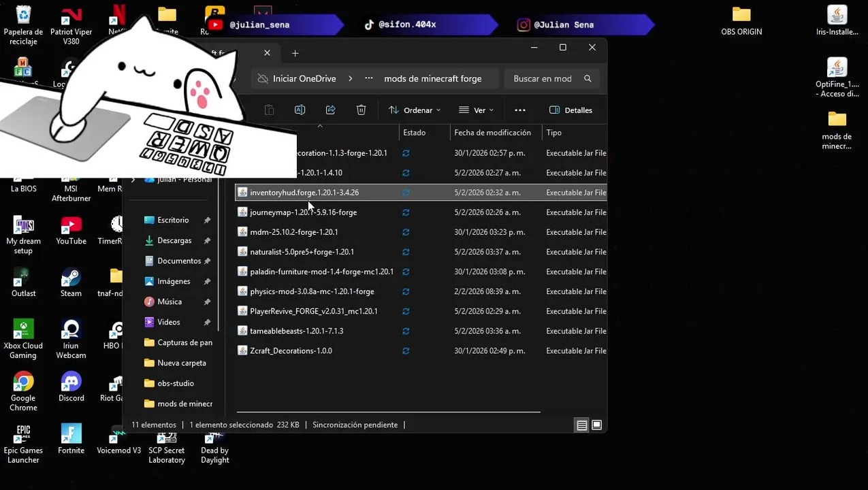Open Iriun Webcam desktop icon

click(x=71, y=340)
